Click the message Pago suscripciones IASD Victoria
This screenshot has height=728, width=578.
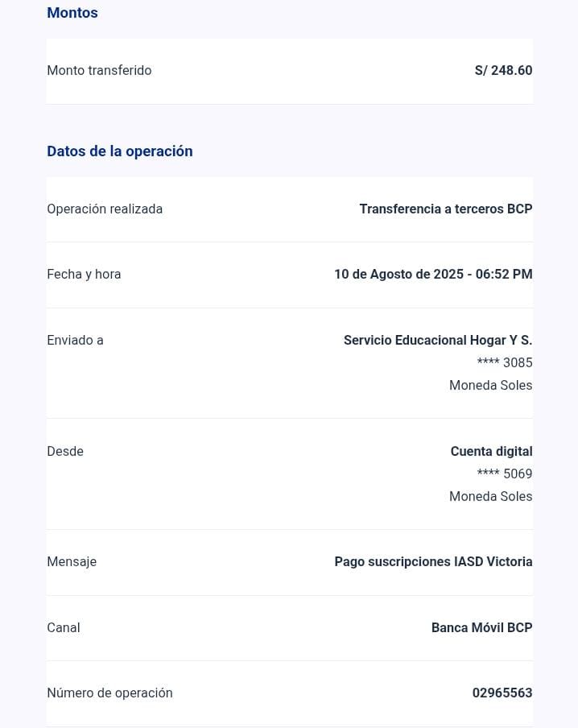click(x=433, y=562)
